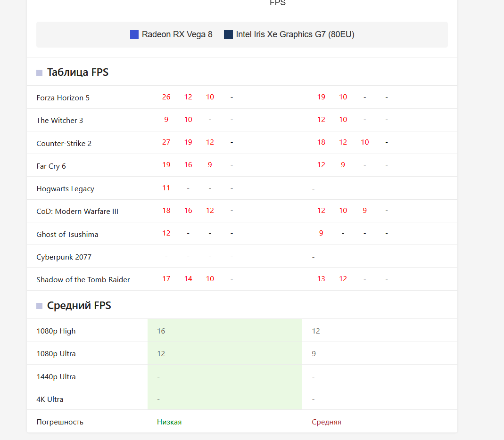Image resolution: width=504 pixels, height=440 pixels.
Task: Toggle the Radeon RX Vega 8 legend label
Action: coord(177,34)
